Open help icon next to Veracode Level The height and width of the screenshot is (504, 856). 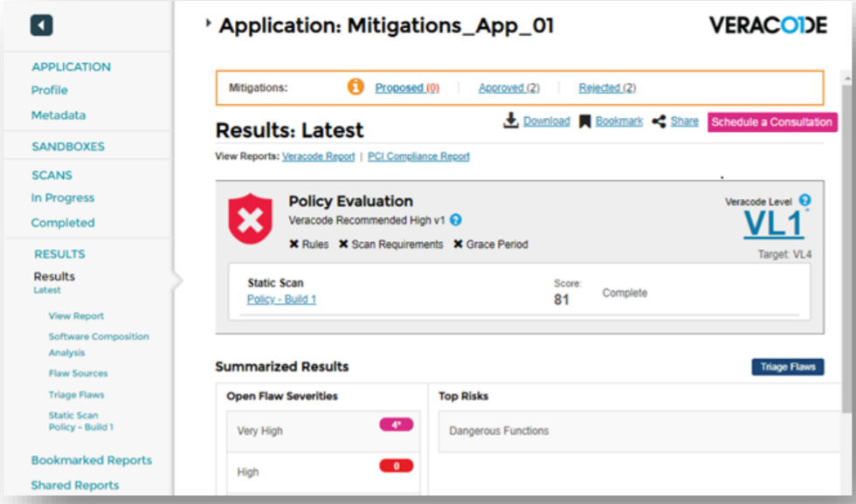805,200
